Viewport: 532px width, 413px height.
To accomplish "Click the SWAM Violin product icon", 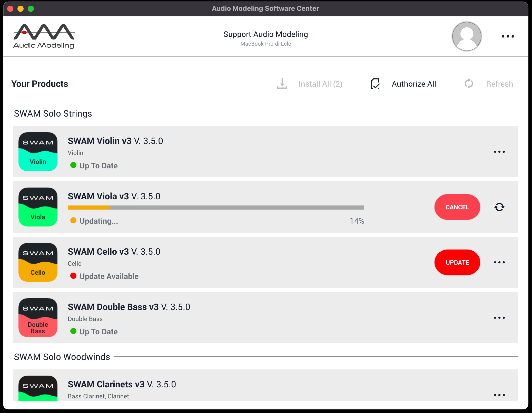I will click(x=38, y=152).
